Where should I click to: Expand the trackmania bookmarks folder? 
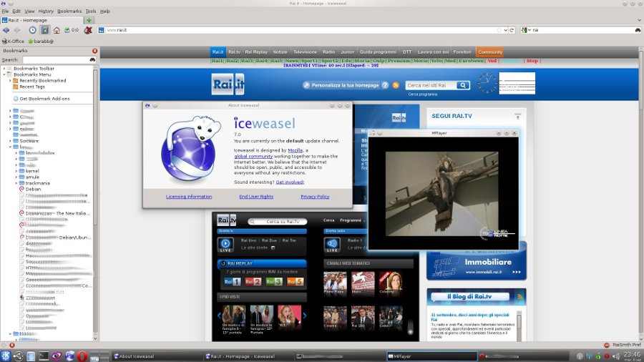(x=16, y=183)
